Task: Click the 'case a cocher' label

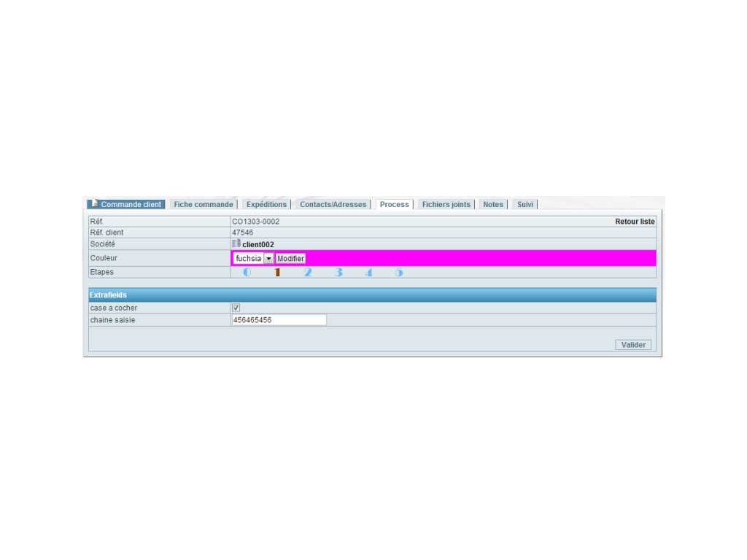Action: (113, 308)
